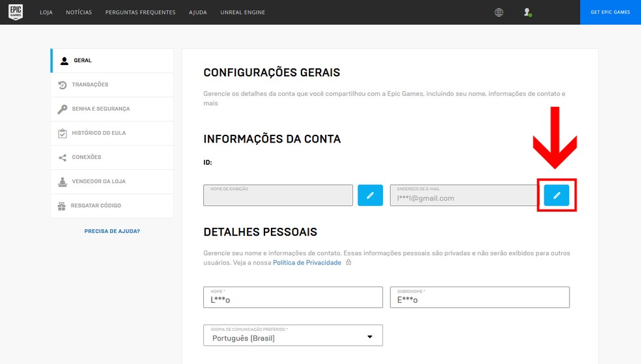
Task: Open the Notícias menu item
Action: (x=79, y=12)
